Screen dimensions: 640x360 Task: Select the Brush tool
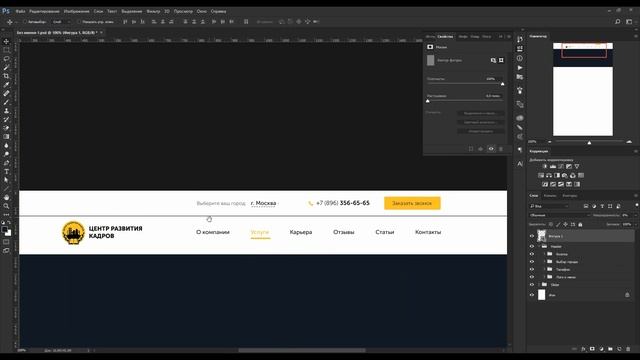pos(6,102)
